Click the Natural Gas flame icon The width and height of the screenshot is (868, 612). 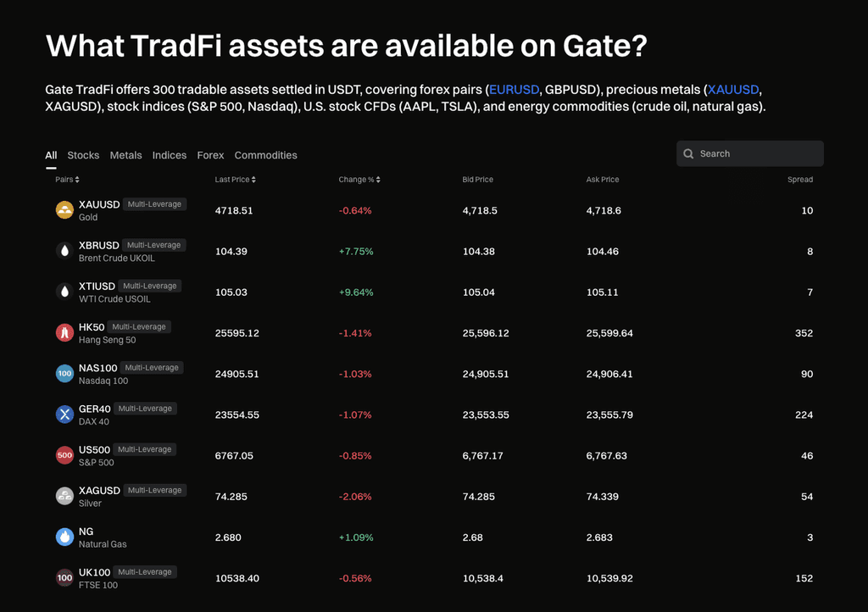coord(64,537)
